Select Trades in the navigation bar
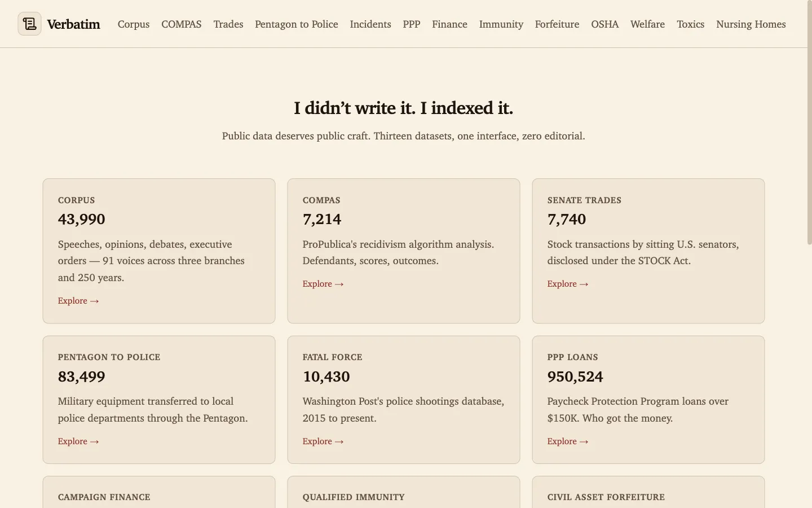This screenshot has height=508, width=812. coord(228,24)
